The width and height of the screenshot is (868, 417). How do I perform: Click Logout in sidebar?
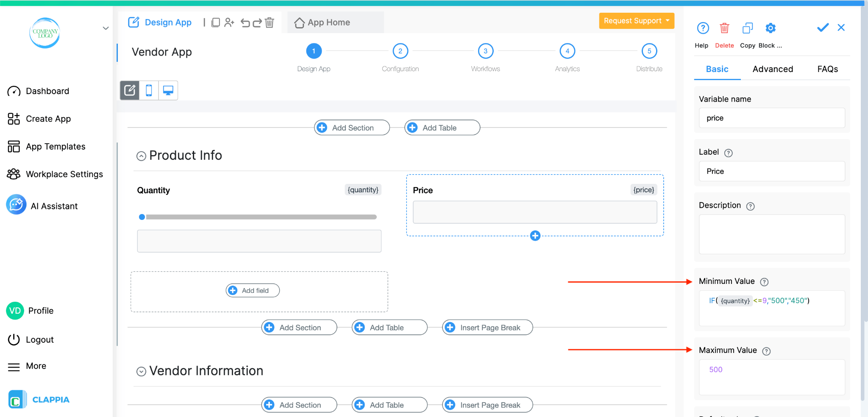point(31,340)
